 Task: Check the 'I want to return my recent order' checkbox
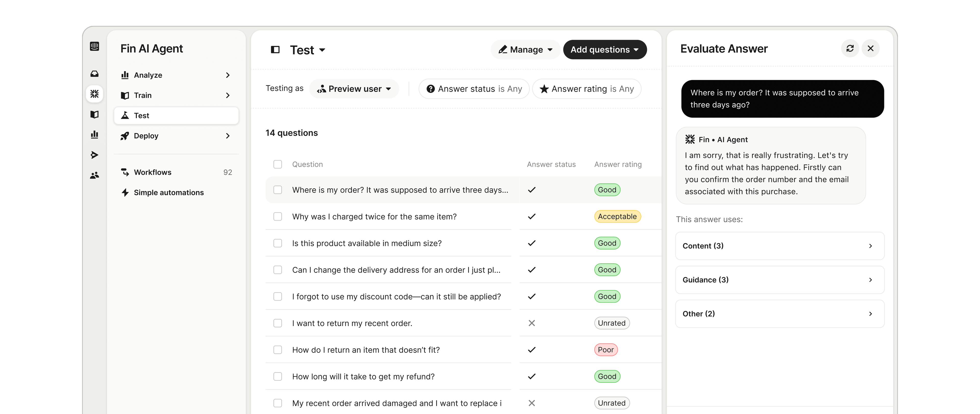pyautogui.click(x=278, y=323)
